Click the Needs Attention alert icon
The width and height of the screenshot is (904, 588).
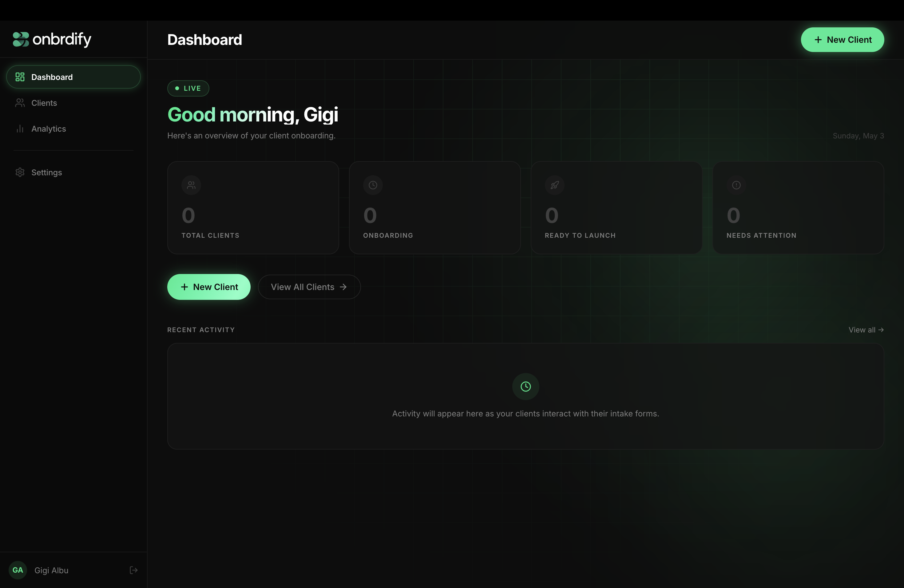(x=736, y=185)
